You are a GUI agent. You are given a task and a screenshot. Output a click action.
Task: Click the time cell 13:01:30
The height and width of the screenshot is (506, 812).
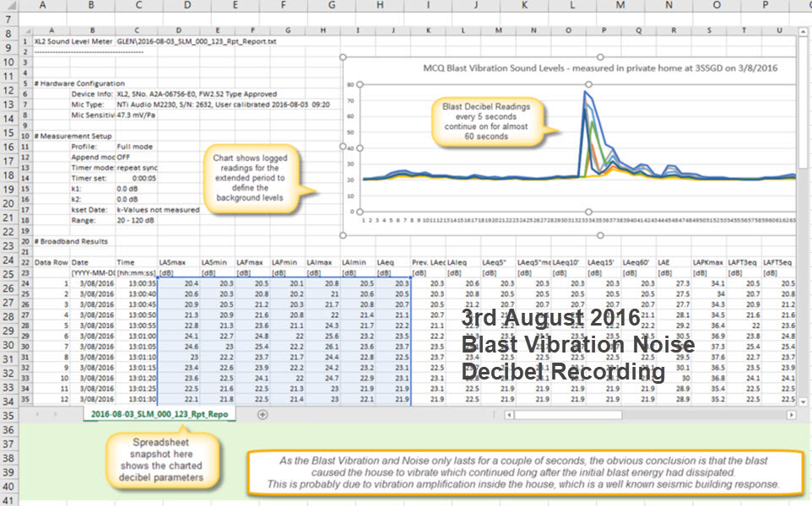tap(136, 400)
